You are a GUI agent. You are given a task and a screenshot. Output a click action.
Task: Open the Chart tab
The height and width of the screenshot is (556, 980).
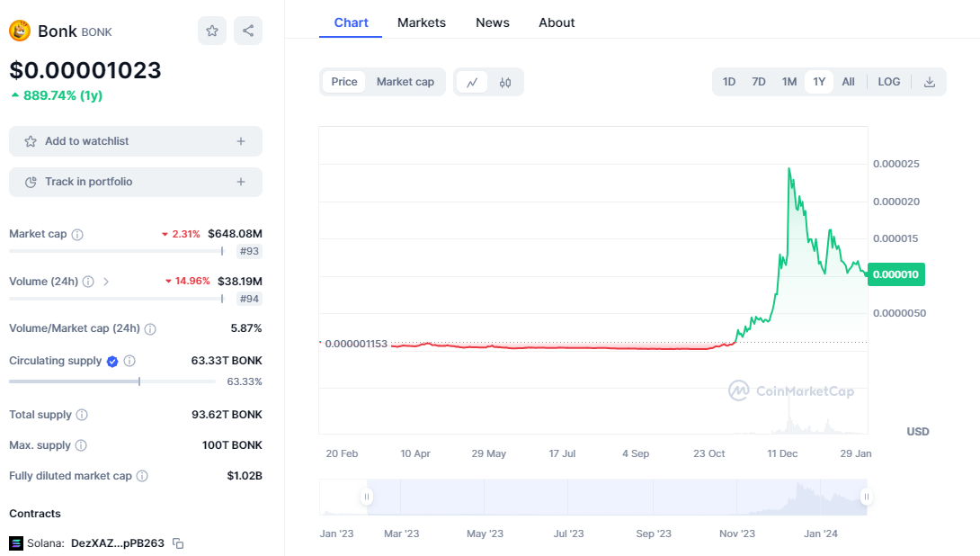(351, 22)
